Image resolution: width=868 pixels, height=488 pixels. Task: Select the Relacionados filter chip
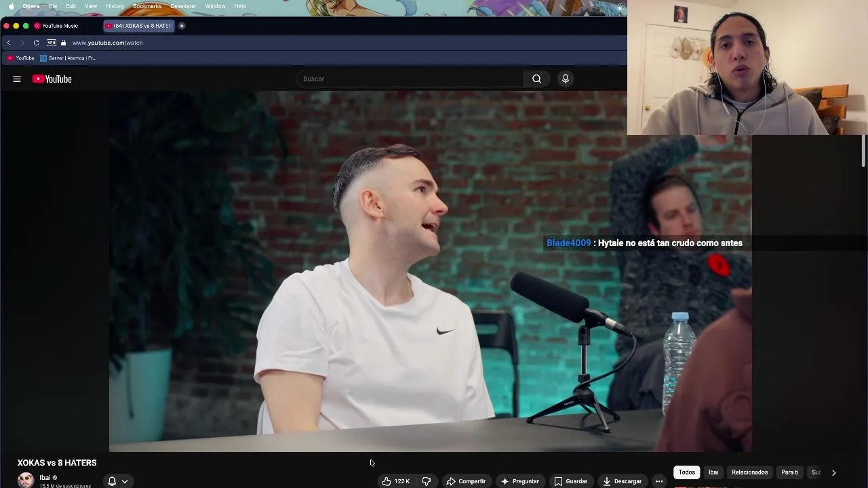pyautogui.click(x=750, y=472)
